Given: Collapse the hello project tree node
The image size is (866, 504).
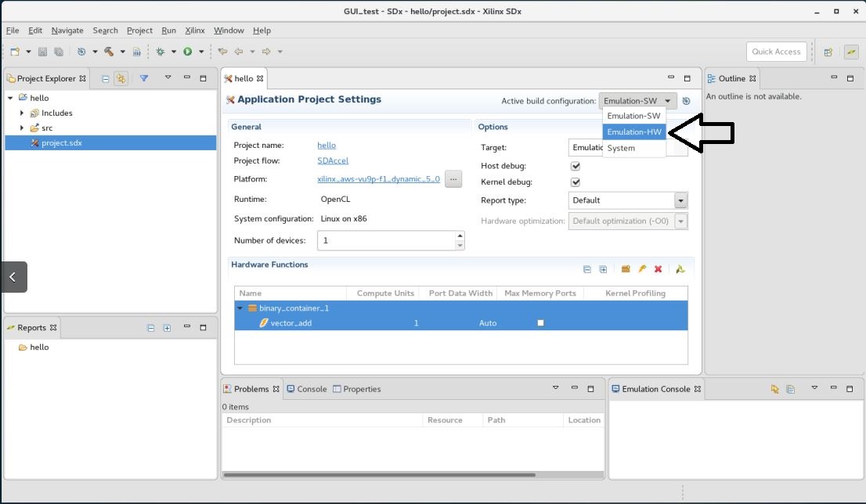Looking at the screenshot, I should point(10,98).
